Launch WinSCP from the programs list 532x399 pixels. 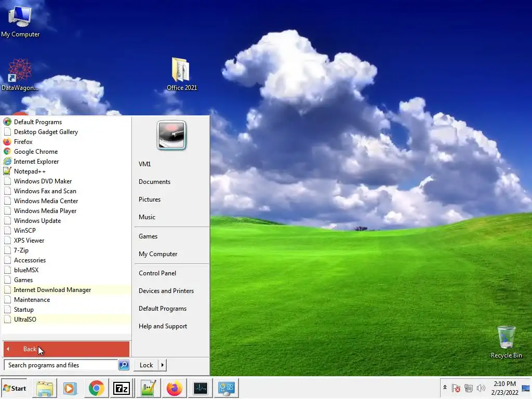click(x=66, y=230)
